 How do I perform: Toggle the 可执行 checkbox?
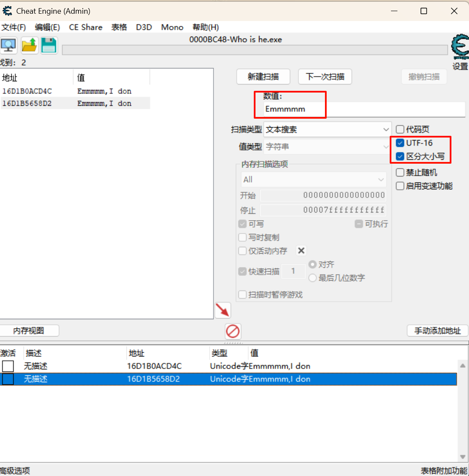pyautogui.click(x=359, y=224)
